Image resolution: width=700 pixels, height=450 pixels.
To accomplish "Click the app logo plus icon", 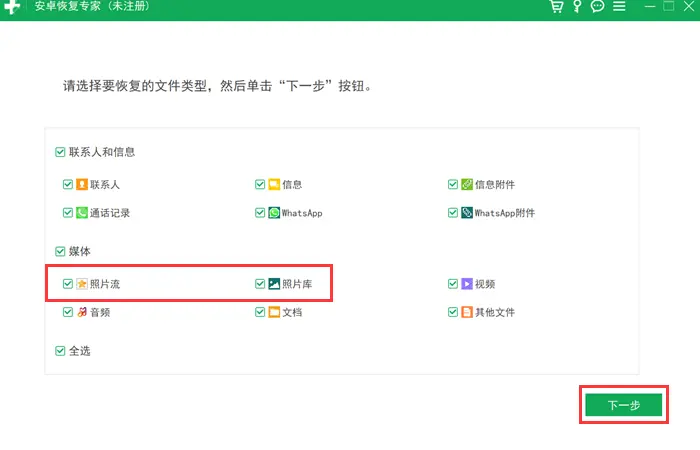I will [12, 7].
